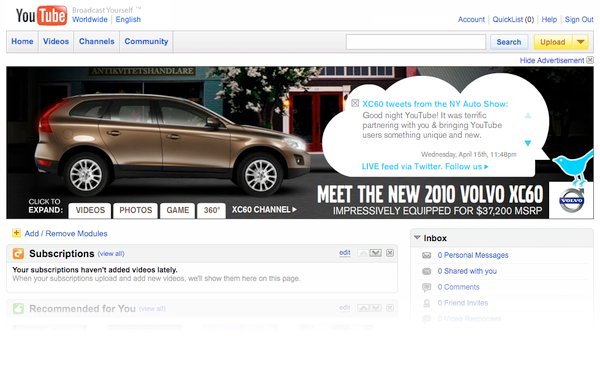600x382 pixels.
Task: Open 0 Comments
Action: (458, 287)
